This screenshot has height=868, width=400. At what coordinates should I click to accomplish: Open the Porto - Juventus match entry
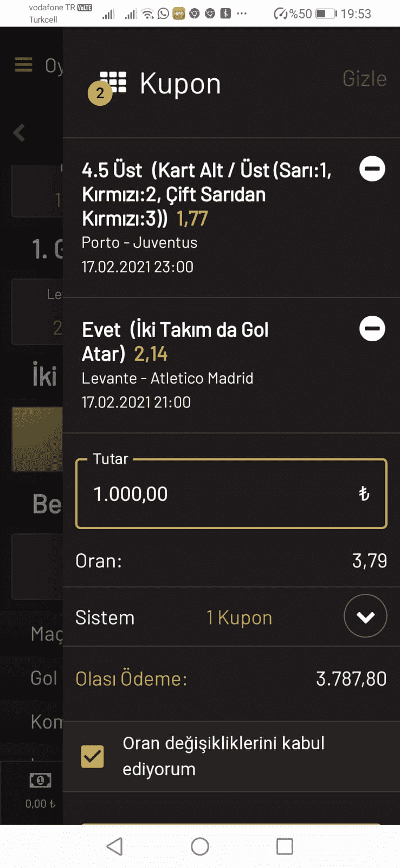[139, 242]
